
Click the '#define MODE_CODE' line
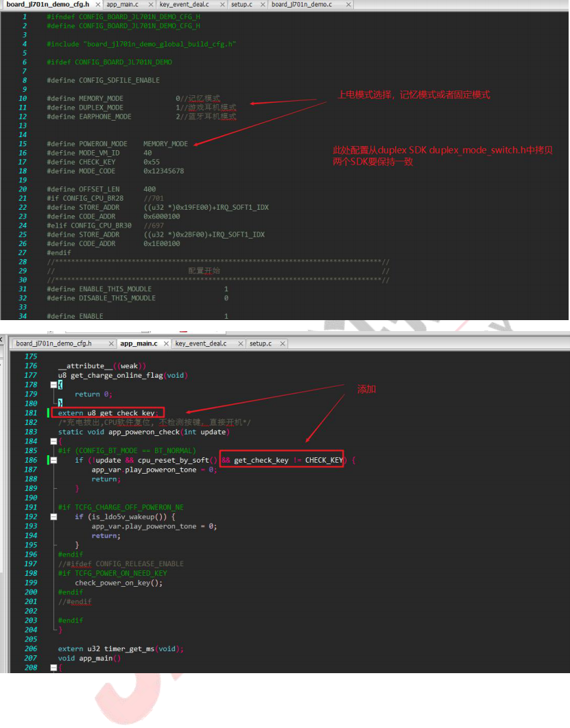tap(115, 171)
